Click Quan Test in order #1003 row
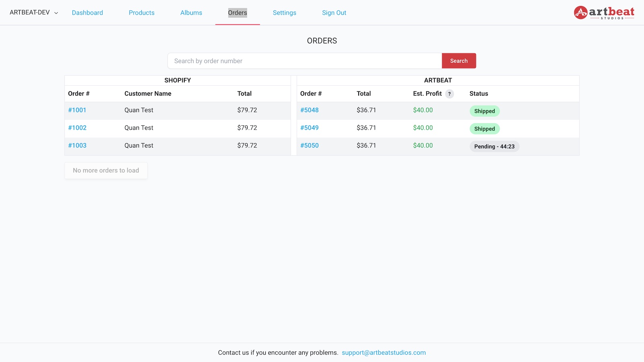Screen dimensions: 644x362 139,145
